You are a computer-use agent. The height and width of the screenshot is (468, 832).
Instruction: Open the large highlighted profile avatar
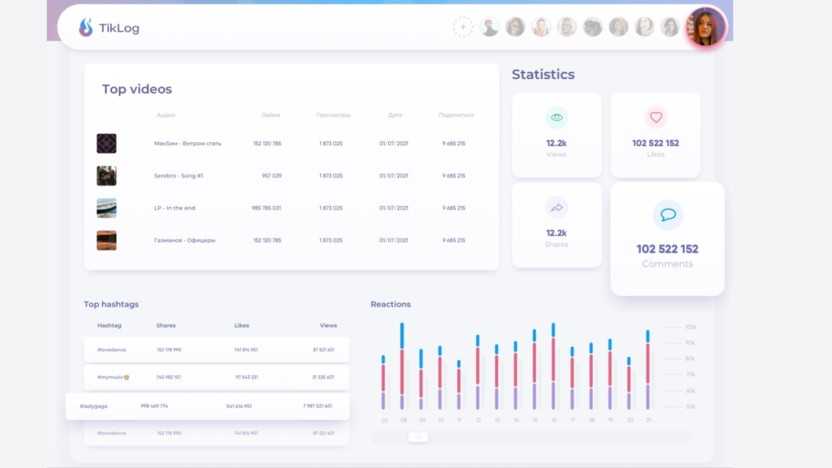tap(705, 28)
